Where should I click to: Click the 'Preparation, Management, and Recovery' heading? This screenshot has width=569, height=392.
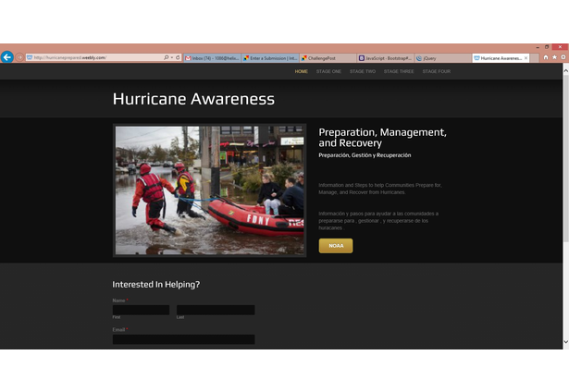(x=382, y=138)
